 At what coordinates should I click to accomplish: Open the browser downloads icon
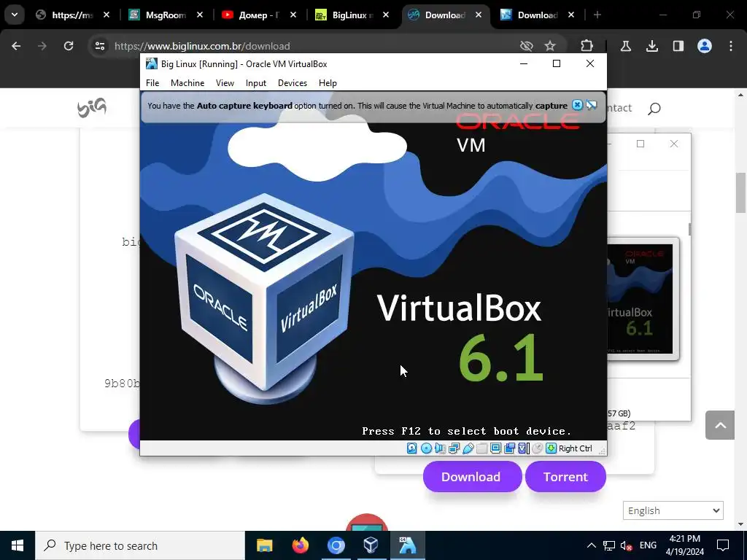651,46
